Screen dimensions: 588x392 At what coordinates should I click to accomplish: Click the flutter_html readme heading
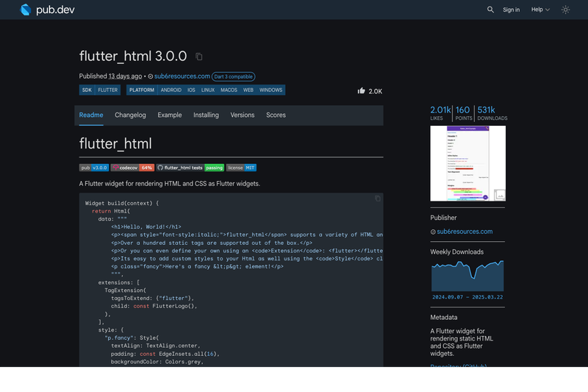[115, 143]
